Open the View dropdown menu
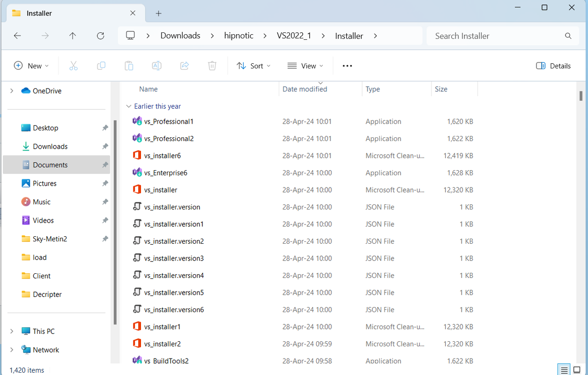The height and width of the screenshot is (375, 588). 305,66
